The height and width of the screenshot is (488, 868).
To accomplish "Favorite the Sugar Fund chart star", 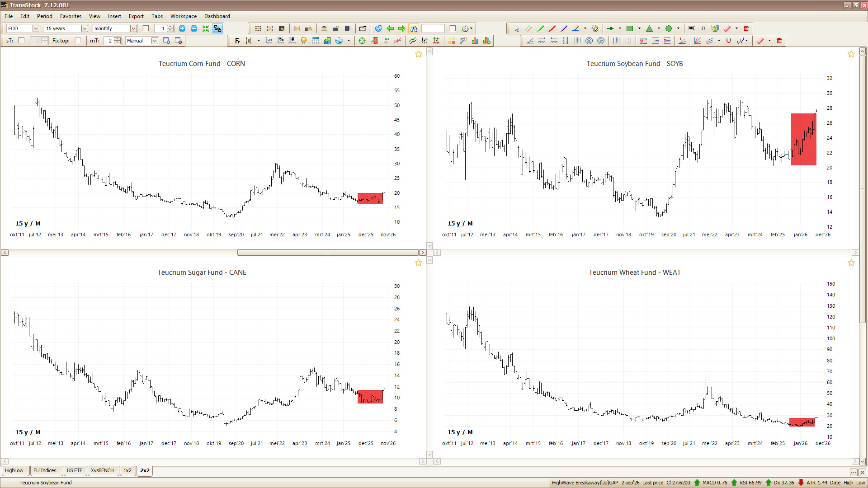I will (x=419, y=263).
